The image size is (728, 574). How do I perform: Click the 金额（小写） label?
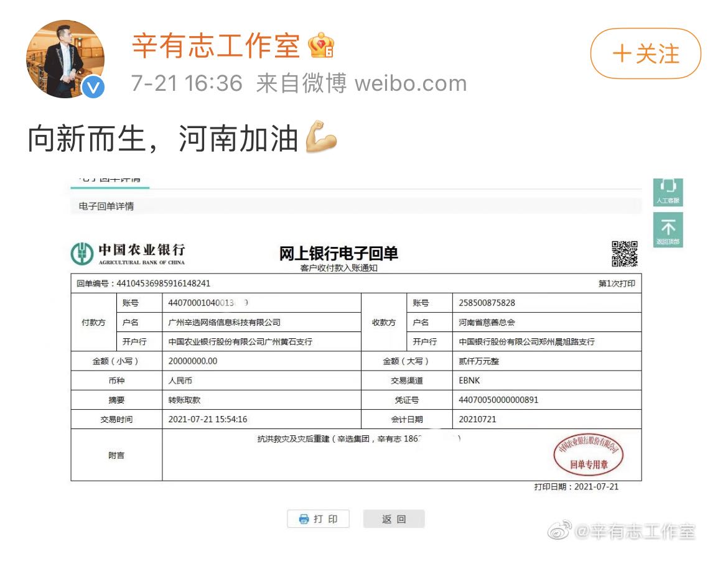point(116,361)
